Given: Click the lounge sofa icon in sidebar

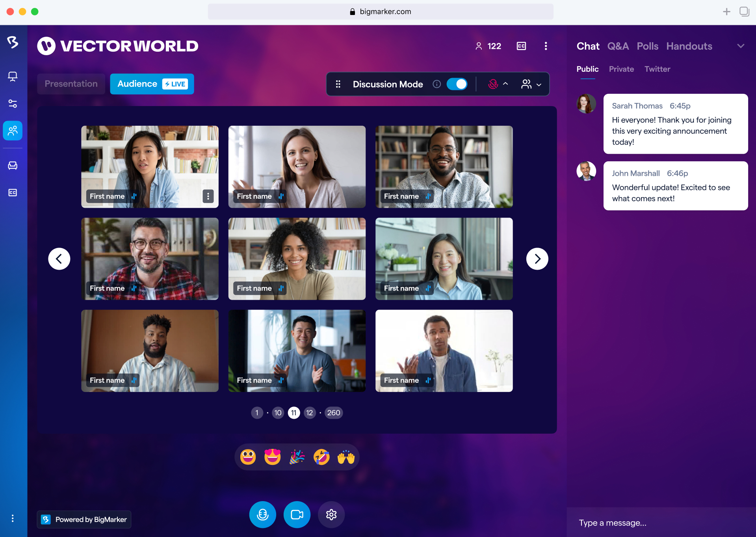Looking at the screenshot, I should (x=13, y=165).
